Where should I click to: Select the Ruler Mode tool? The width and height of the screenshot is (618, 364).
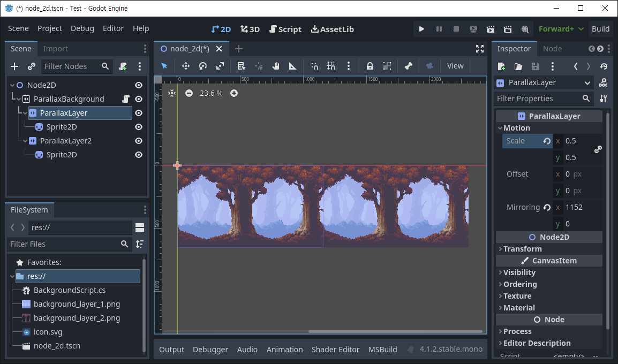tap(292, 66)
